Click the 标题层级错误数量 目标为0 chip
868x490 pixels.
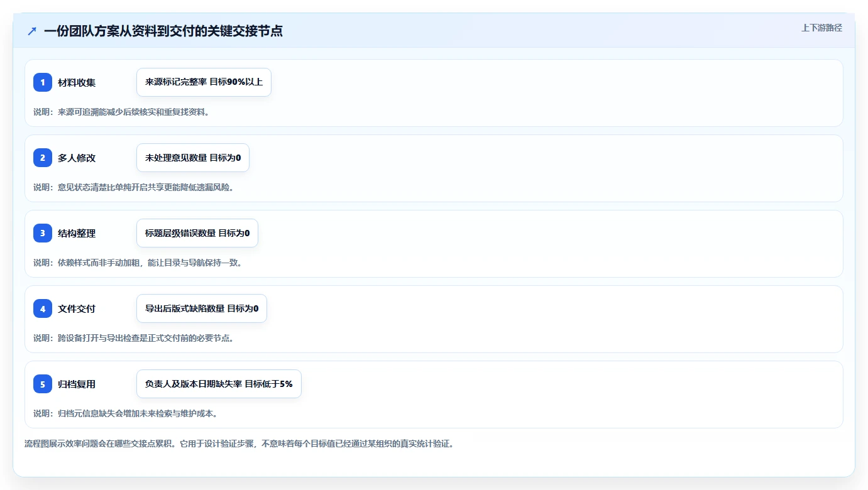click(x=197, y=233)
